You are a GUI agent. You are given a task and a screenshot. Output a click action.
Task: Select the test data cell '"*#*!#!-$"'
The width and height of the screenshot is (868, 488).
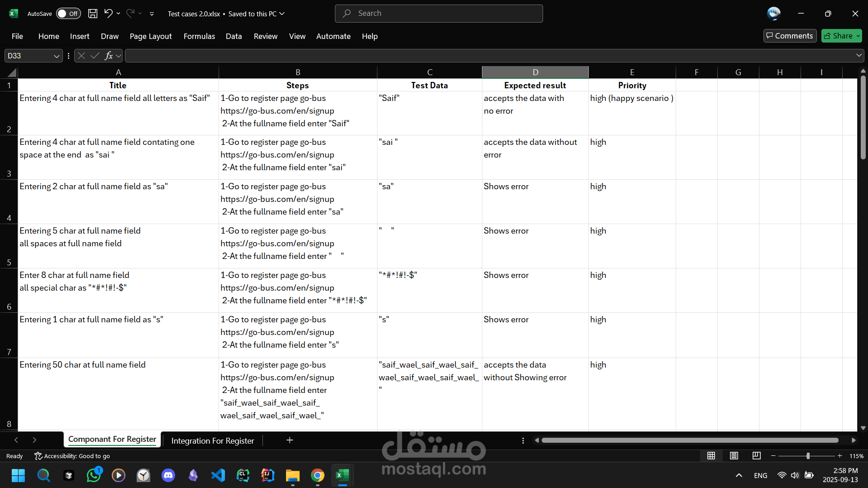429,291
